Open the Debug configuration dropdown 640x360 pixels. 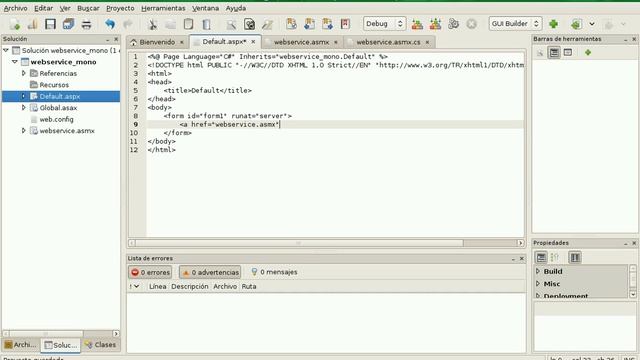pyautogui.click(x=384, y=24)
